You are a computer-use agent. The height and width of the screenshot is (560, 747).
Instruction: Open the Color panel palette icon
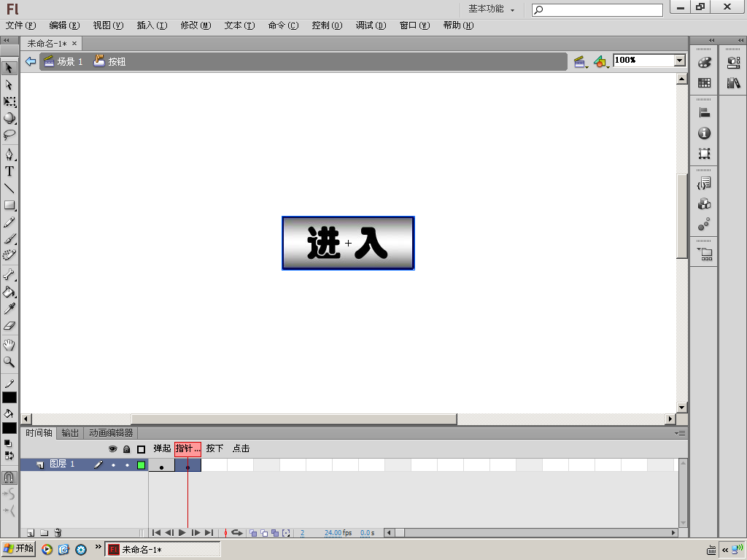(x=704, y=63)
